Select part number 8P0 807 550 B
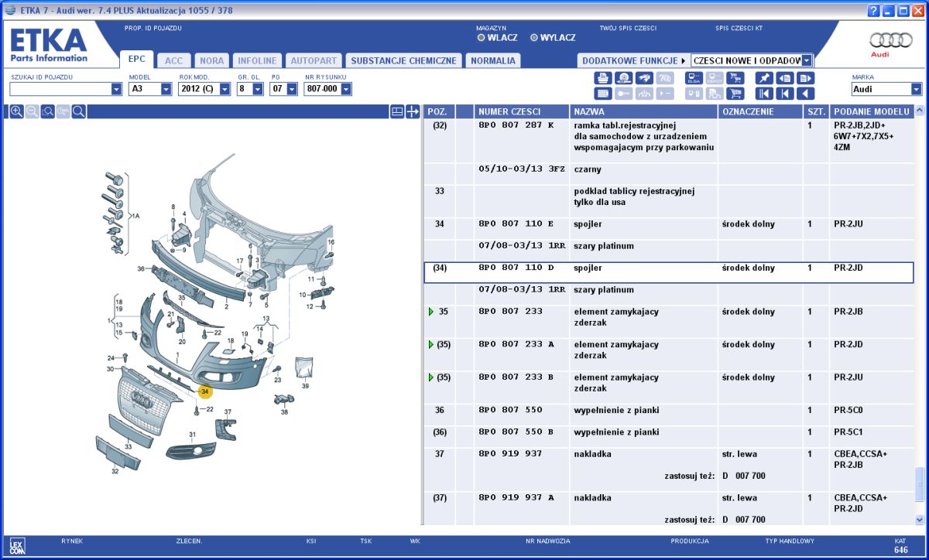Viewport: 929px width, 560px height. 516,432
